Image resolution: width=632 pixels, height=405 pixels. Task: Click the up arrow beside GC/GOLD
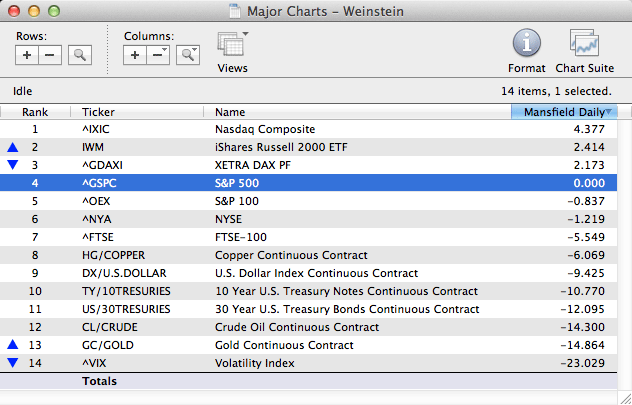coord(12,345)
